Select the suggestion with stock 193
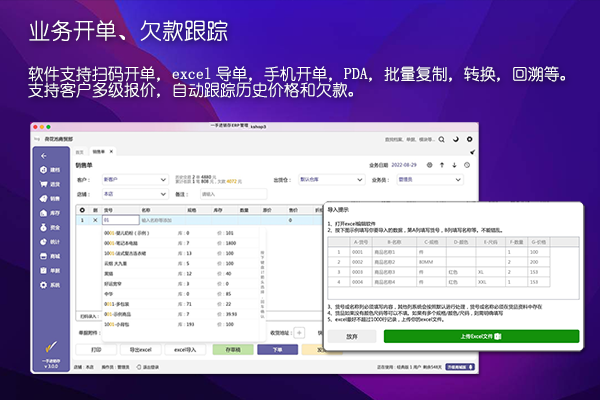Image resolution: width=600 pixels, height=400 pixels. 180,324
